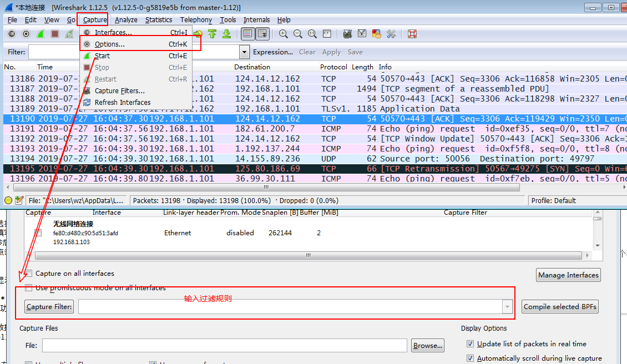Open the Telephony menu
Screen dimensions: 627x364
(196, 19)
